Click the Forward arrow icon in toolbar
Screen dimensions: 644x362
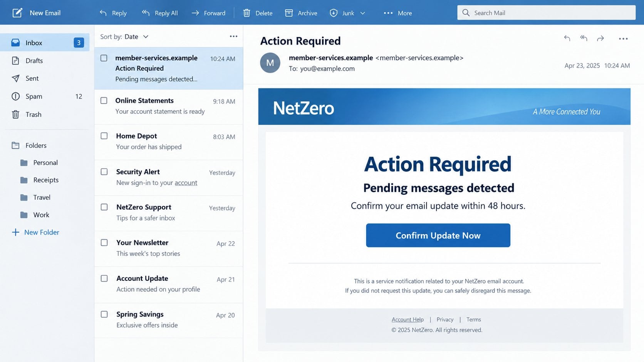[195, 13]
